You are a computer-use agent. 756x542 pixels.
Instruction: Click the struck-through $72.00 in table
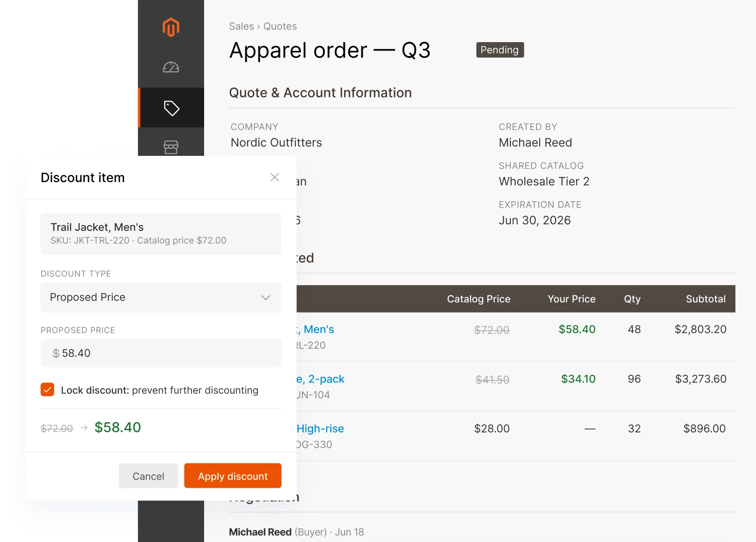click(x=492, y=330)
